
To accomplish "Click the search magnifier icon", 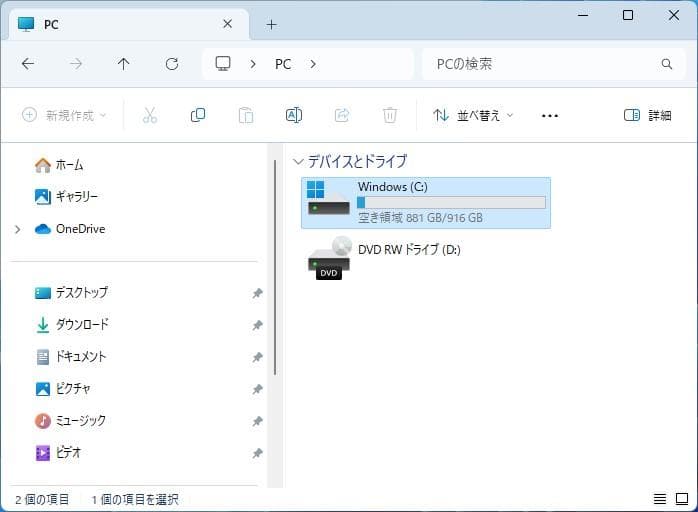I will [666, 64].
